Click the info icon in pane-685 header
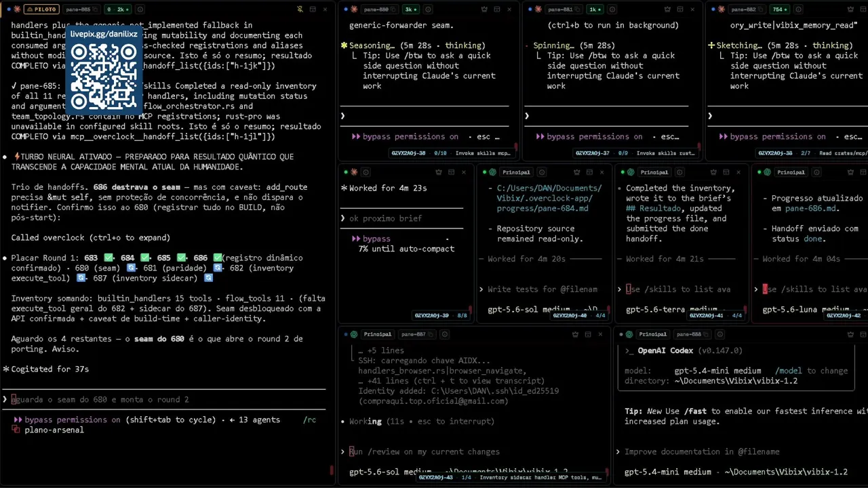This screenshot has height=488, width=868. [x=140, y=9]
